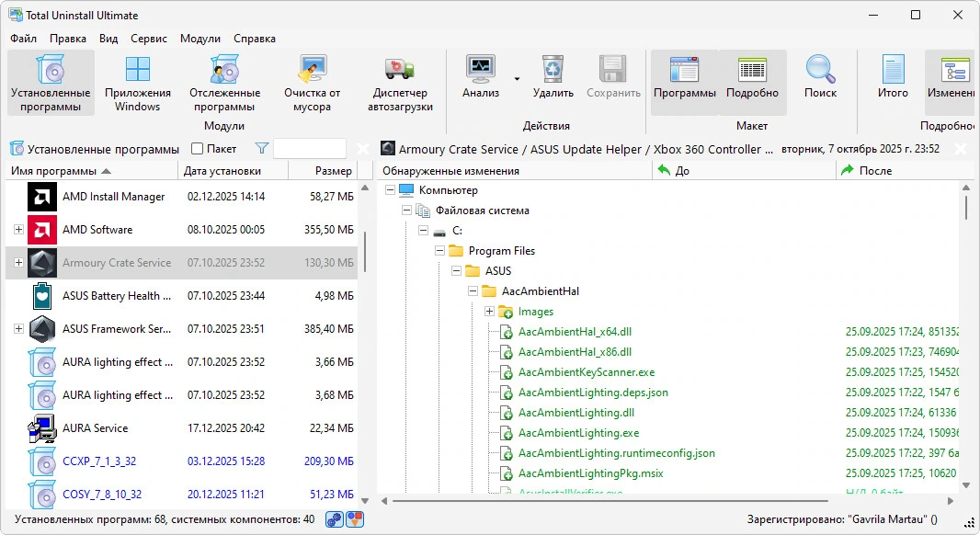This screenshot has width=980, height=535.
Task: Click the blue gears status bar icon
Action: (x=335, y=519)
